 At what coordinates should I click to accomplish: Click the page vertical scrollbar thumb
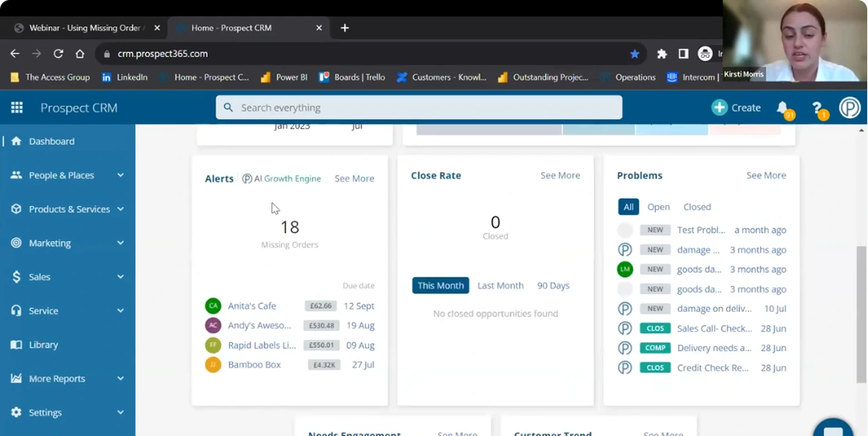pos(861,313)
